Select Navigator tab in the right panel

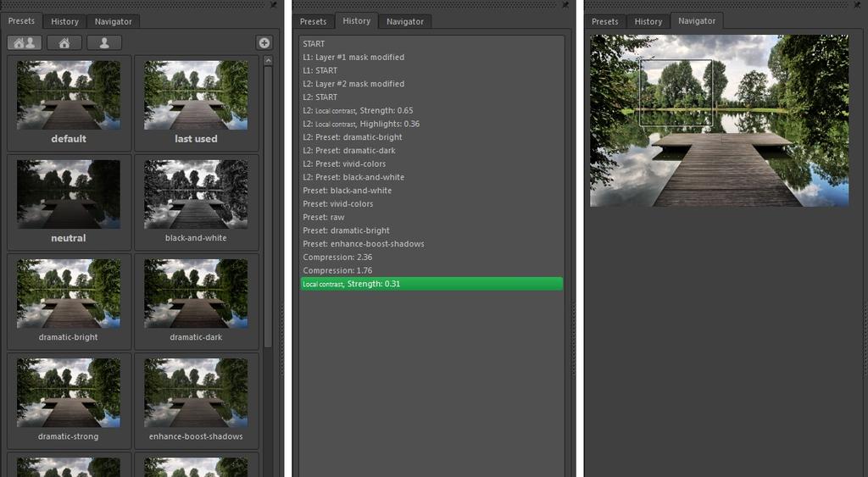coord(697,21)
